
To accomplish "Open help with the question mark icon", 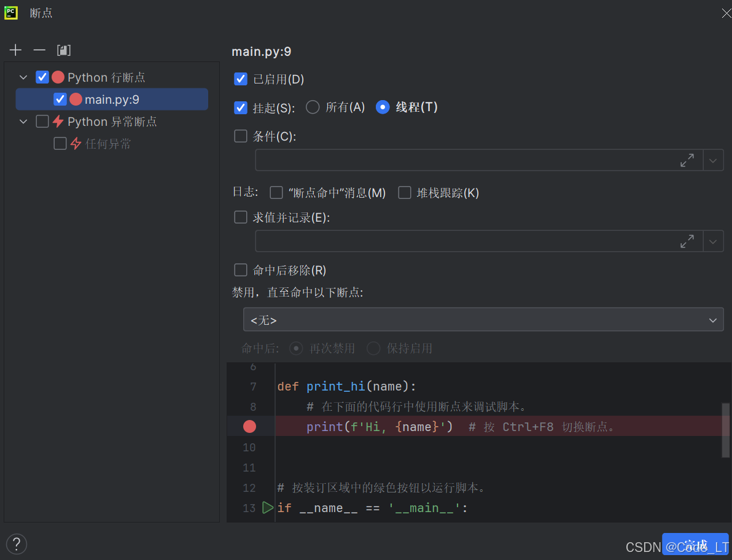I will [x=17, y=544].
